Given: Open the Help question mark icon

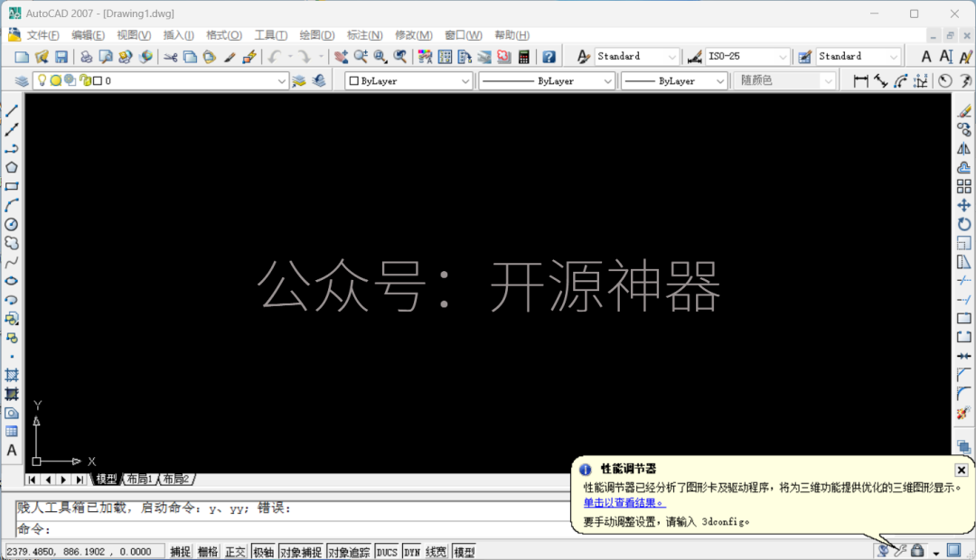Looking at the screenshot, I should pyautogui.click(x=549, y=57).
